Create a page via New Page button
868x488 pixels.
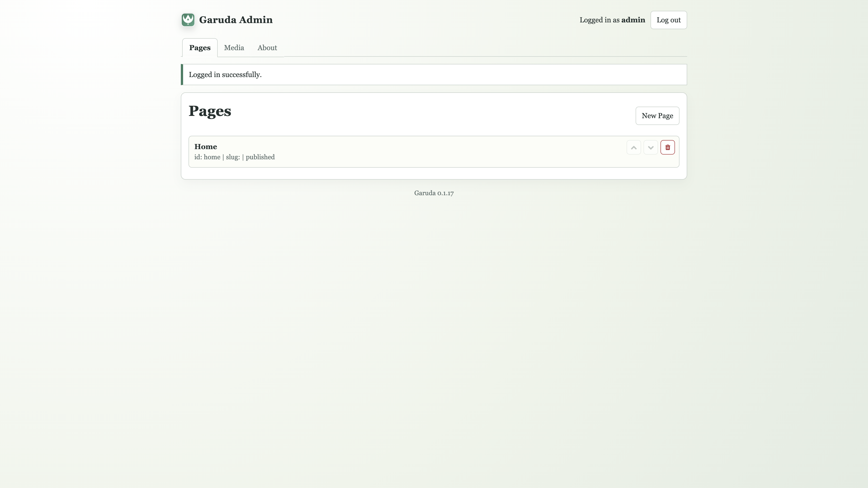click(x=657, y=116)
